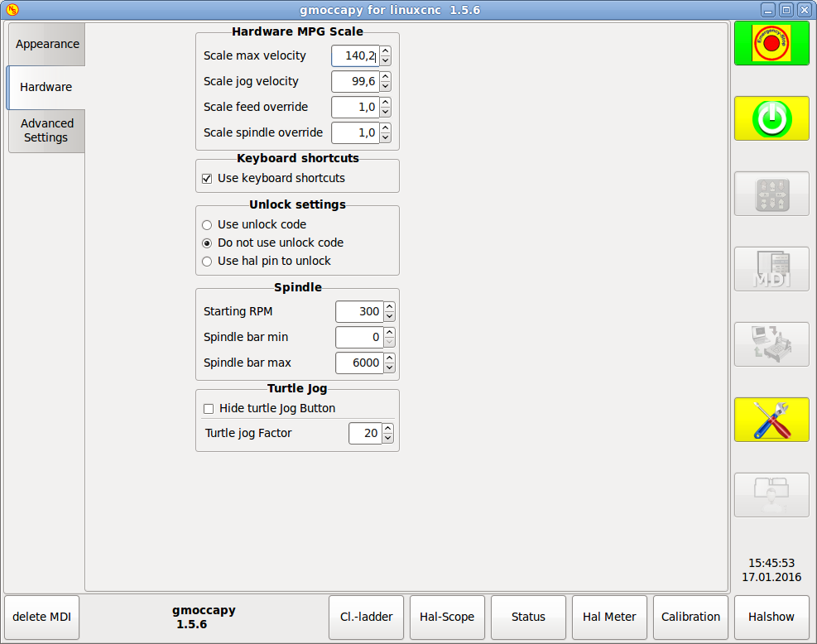
Task: Launch Halshow
Action: [771, 617]
